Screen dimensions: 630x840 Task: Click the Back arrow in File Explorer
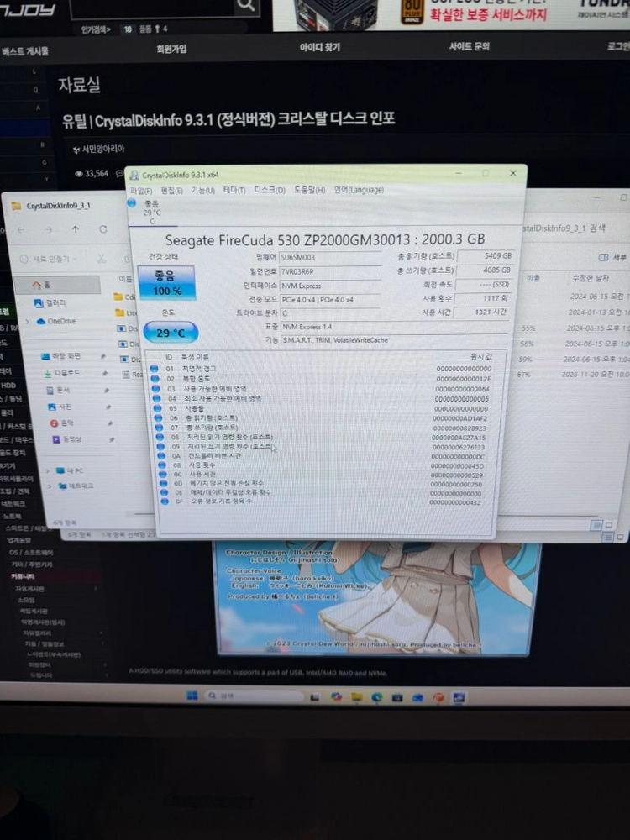(x=22, y=230)
